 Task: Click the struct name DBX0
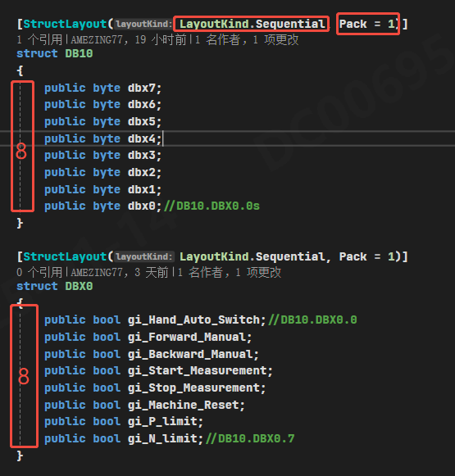[x=79, y=286]
